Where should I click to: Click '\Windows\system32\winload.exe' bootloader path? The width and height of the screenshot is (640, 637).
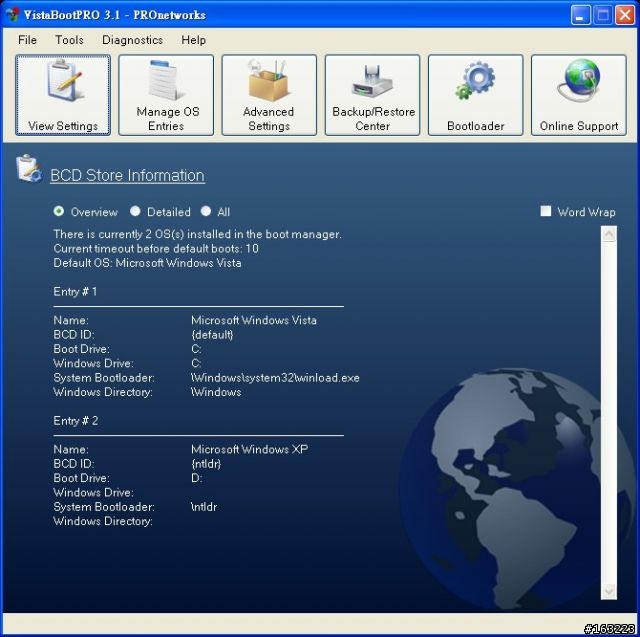click(276, 378)
